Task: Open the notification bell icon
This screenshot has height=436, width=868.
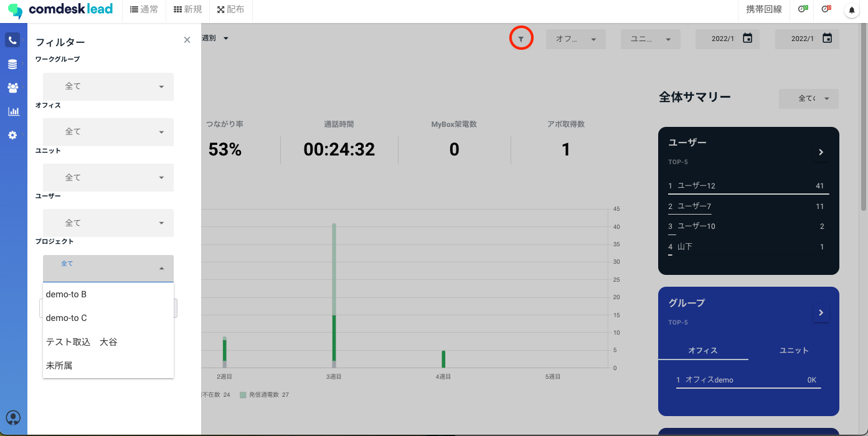Action: 851,10
